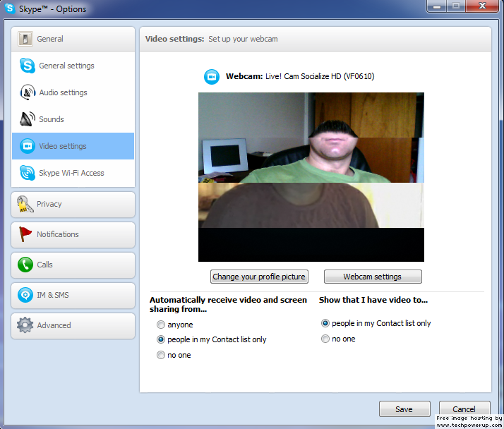The image size is (504, 429).
Task: Click 'Show that I have video to...' heading
Action: [x=373, y=300]
